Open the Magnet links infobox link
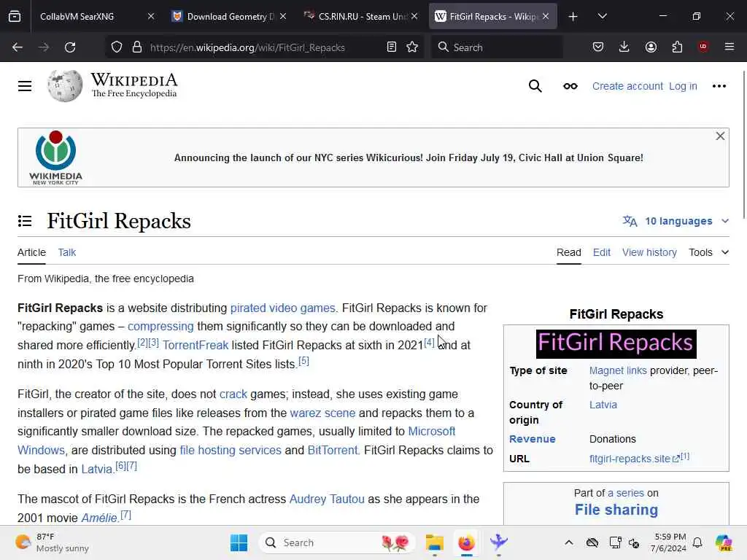The height and width of the screenshot is (560, 747). pyautogui.click(x=618, y=370)
